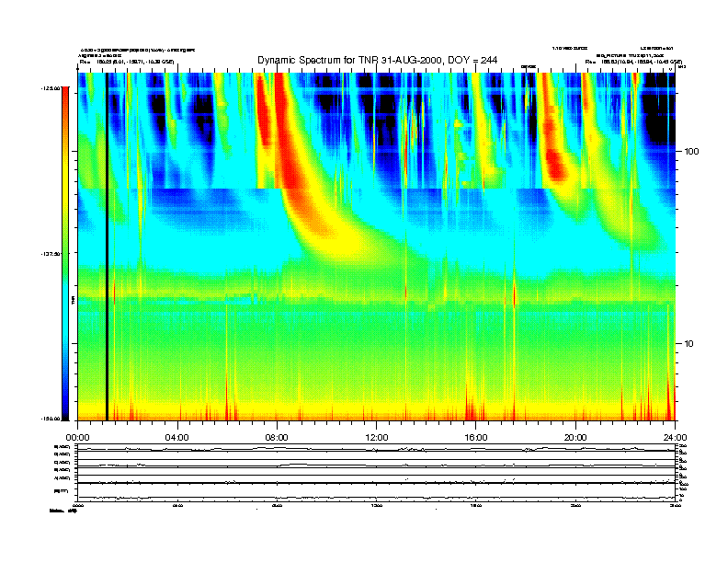This screenshot has width=728, height=563.
Task: Click the 24:00 time axis label
Action: [675, 438]
